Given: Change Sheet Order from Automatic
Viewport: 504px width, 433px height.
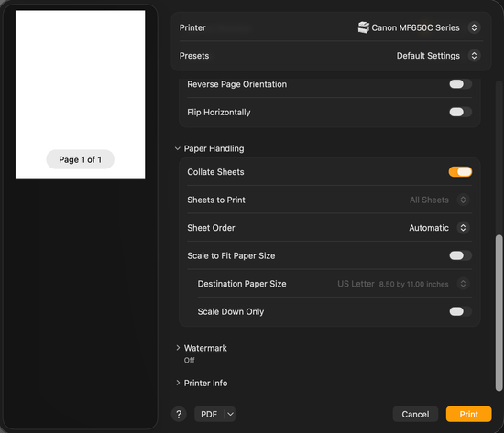Looking at the screenshot, I should [463, 228].
